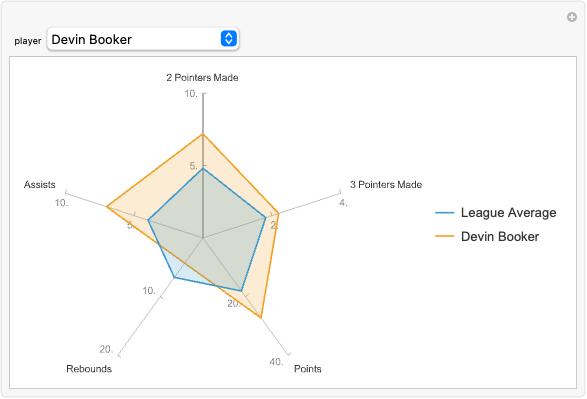Screen dimensions: 587x399
Task: Click the Devin Booker orange legend line
Action: pos(445,237)
